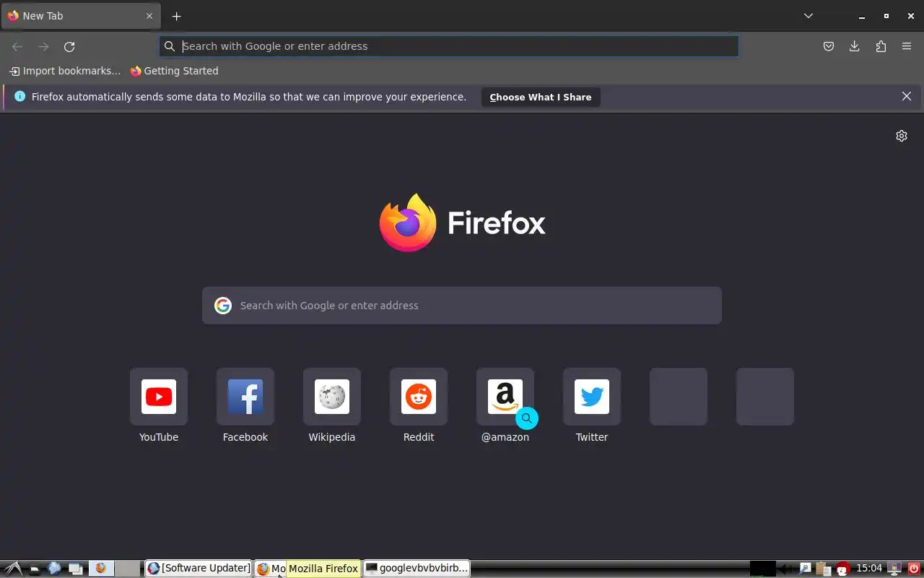This screenshot has width=924, height=578.
Task: Launch Firefox from taskbar quick launcher
Action: click(x=100, y=569)
